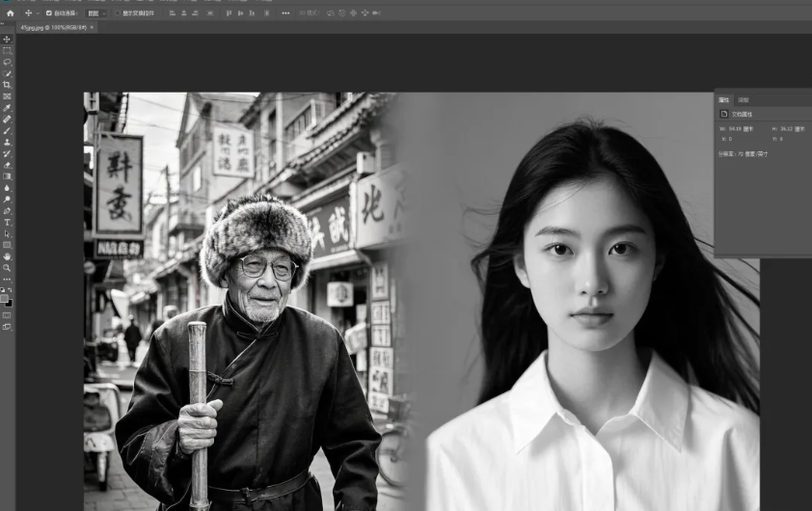Screen dimensions: 812x511
Task: Select the Horizontal Type tool
Action: (x=7, y=222)
